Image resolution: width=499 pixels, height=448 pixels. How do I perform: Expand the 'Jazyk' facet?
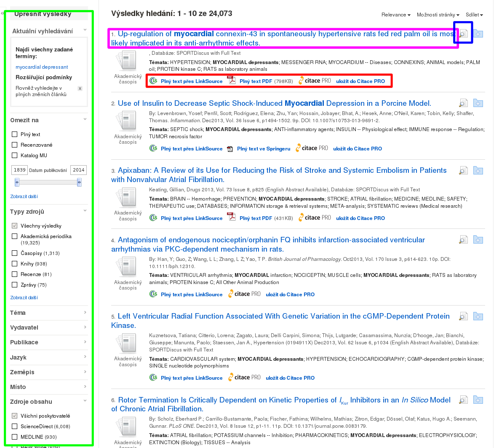tap(85, 357)
